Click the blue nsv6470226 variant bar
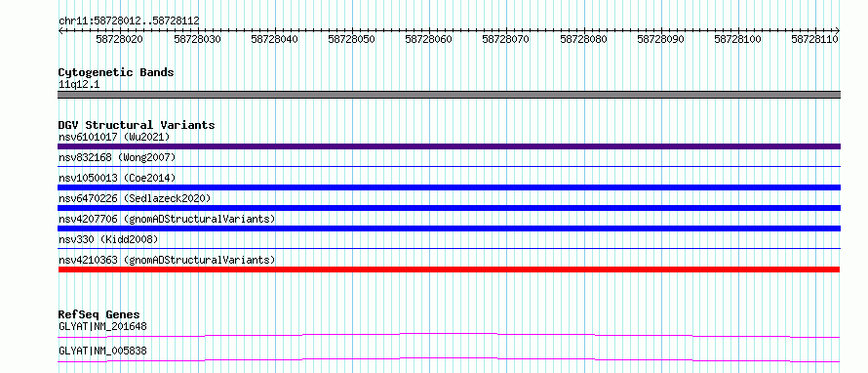868x373 pixels. tap(449, 208)
